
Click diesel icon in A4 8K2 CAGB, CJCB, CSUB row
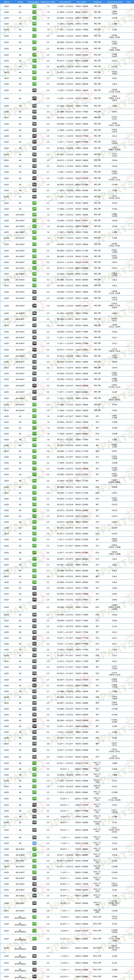pos(34,91)
